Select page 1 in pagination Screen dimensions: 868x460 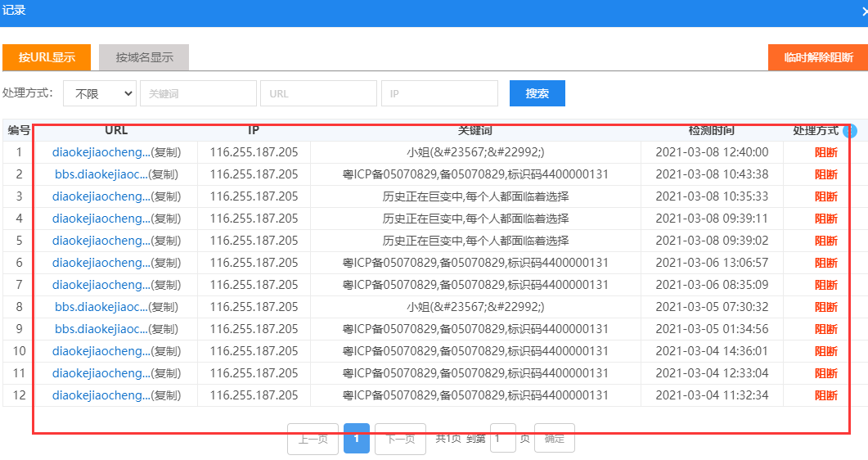pyautogui.click(x=357, y=439)
